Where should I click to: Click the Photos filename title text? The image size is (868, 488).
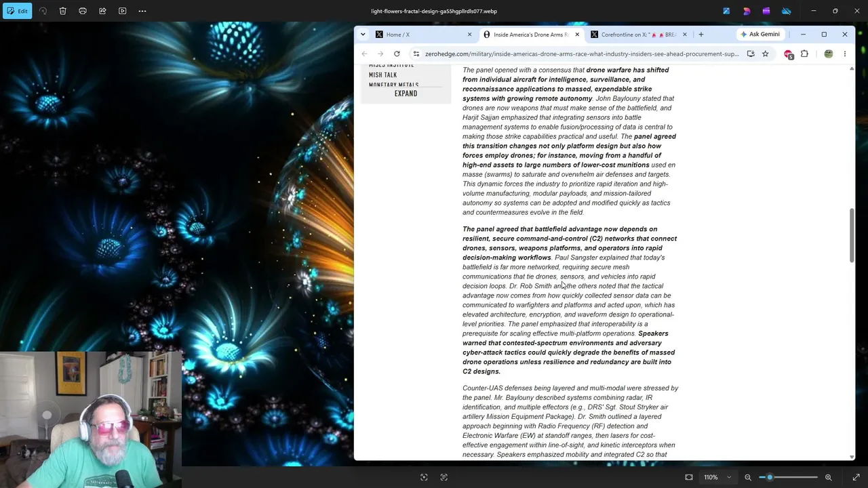pos(434,11)
